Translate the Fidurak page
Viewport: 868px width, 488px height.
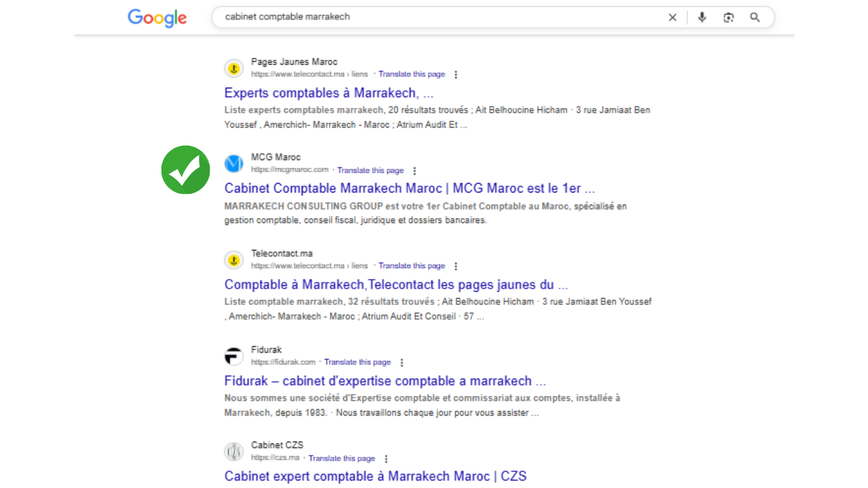pos(357,362)
